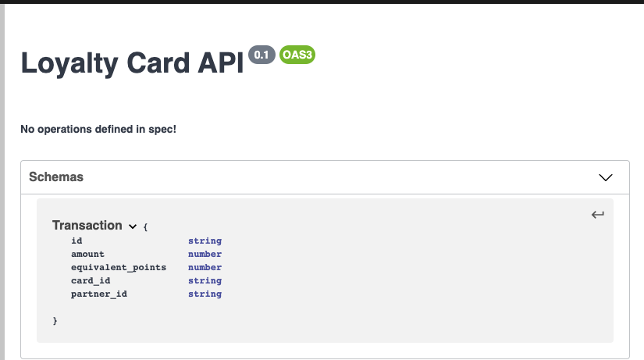Select the amount property name
The height and width of the screenshot is (360, 644).
87,254
